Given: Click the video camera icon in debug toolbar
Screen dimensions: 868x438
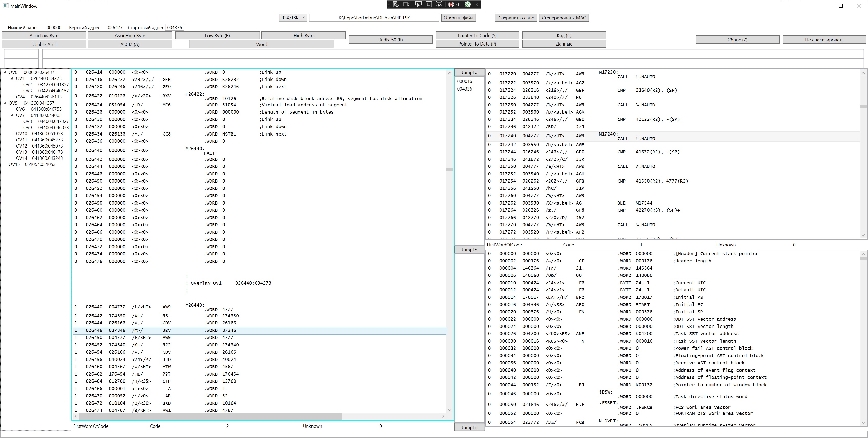Looking at the screenshot, I should (x=406, y=4).
